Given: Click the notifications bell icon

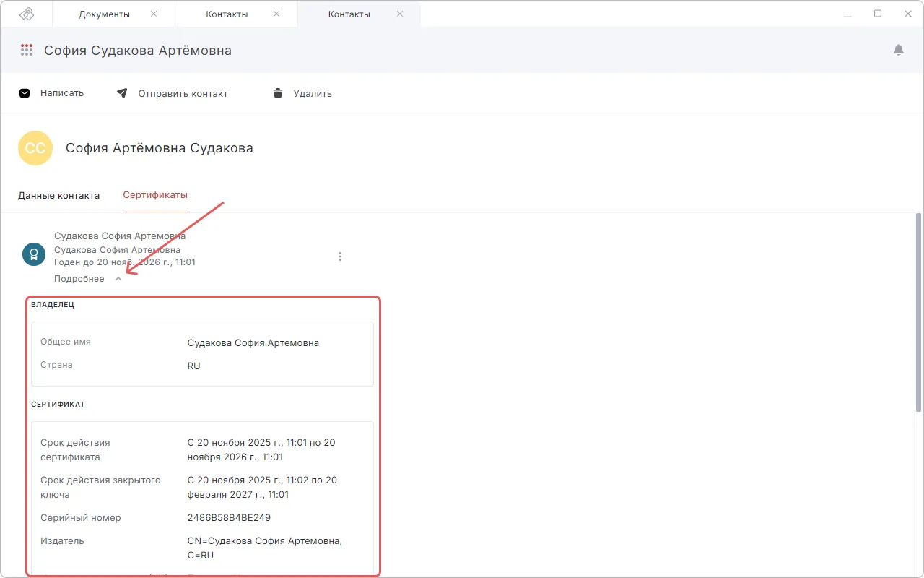Looking at the screenshot, I should point(899,50).
